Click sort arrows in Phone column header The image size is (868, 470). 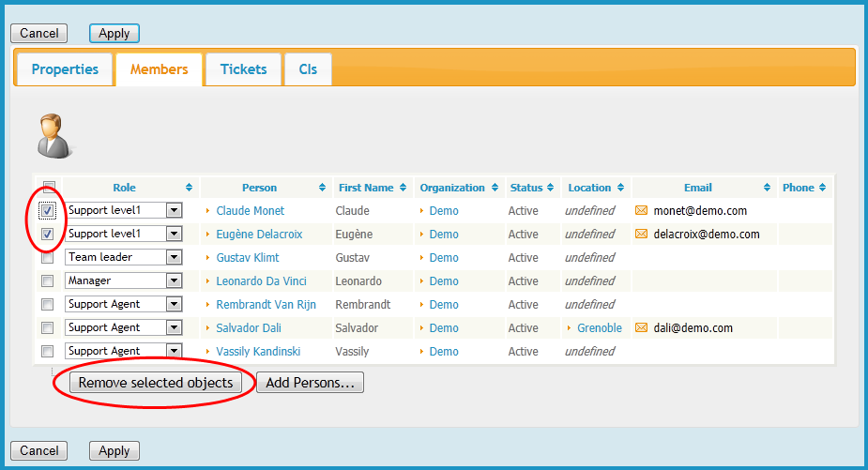(x=824, y=188)
